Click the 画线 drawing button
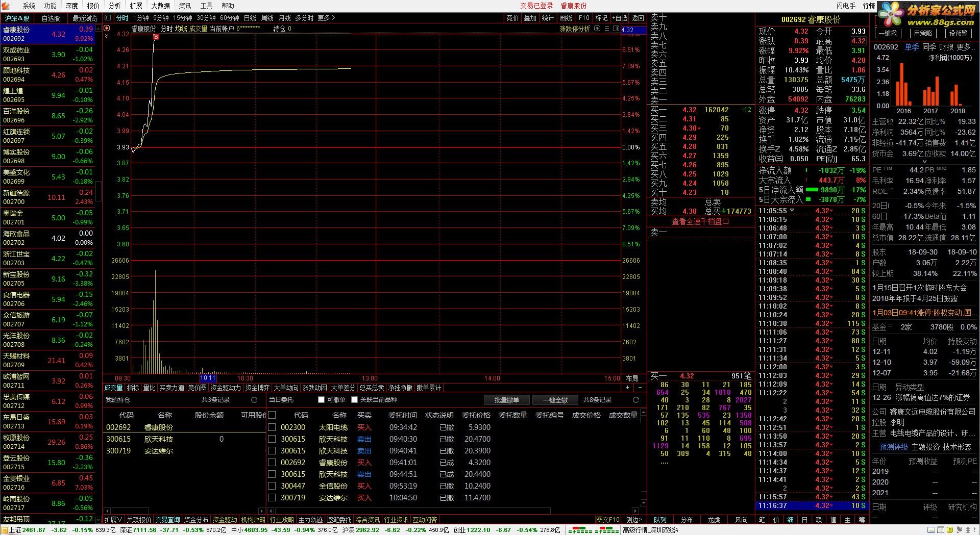Viewport: 980px width, 535px height. [566, 18]
